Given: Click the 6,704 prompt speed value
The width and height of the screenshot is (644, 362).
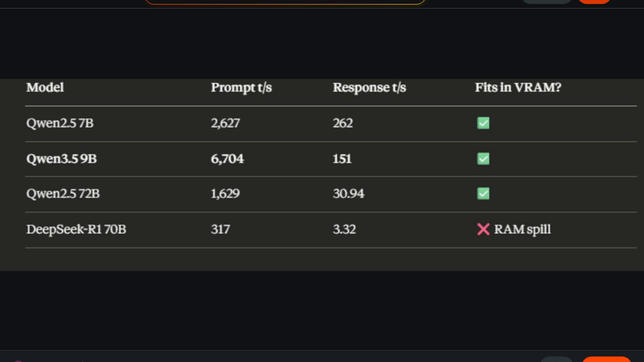Looking at the screenshot, I should coord(227,159).
